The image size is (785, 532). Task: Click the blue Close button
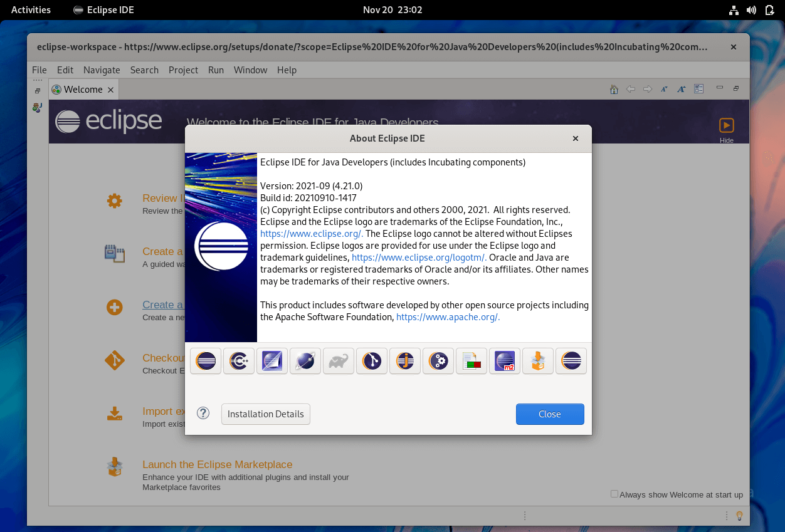pos(550,414)
